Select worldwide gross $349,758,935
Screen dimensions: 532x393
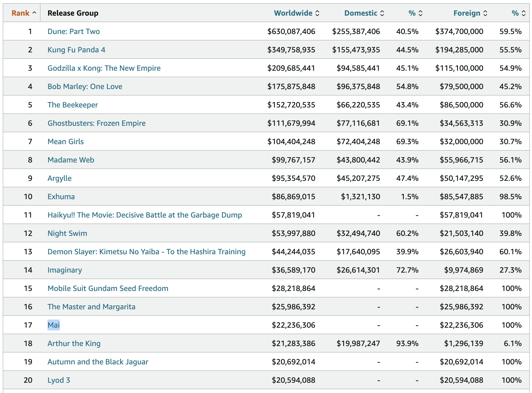tap(291, 50)
